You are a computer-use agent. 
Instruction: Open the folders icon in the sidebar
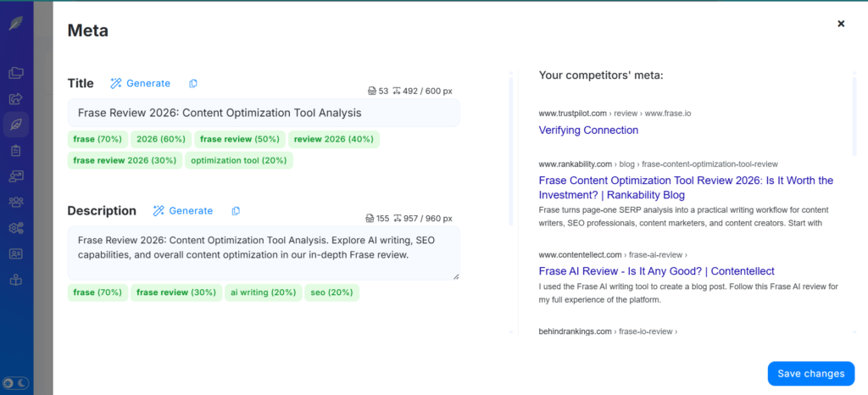tap(16, 72)
